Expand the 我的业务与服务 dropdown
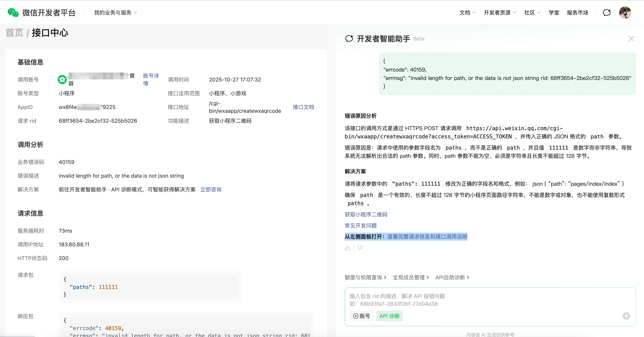 [116, 13]
